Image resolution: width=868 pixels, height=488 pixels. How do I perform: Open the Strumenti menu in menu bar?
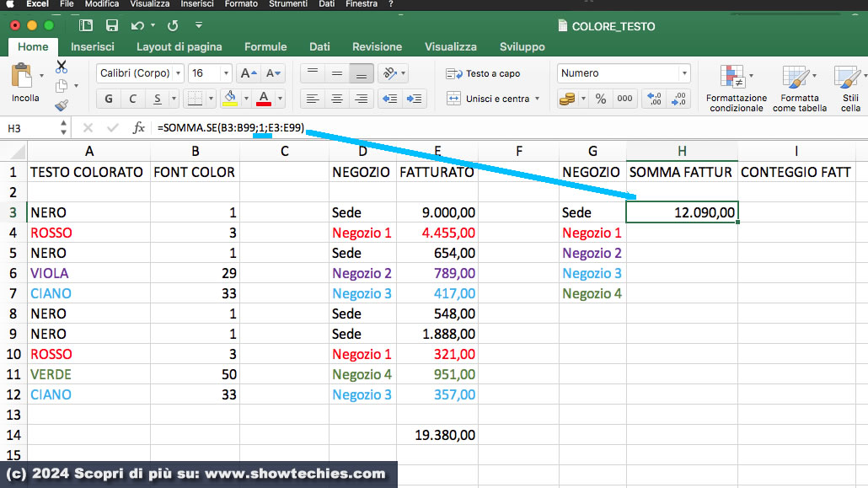(x=288, y=4)
